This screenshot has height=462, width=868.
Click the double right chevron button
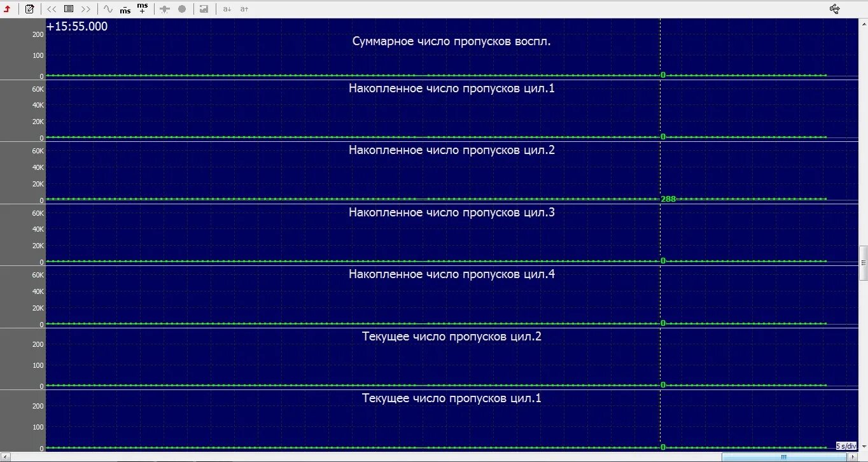86,9
